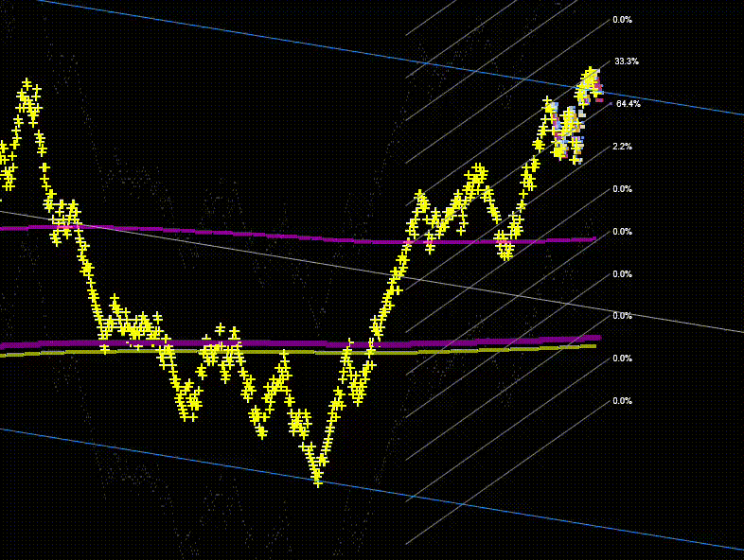Select the thick lower magenta line

click(284, 342)
